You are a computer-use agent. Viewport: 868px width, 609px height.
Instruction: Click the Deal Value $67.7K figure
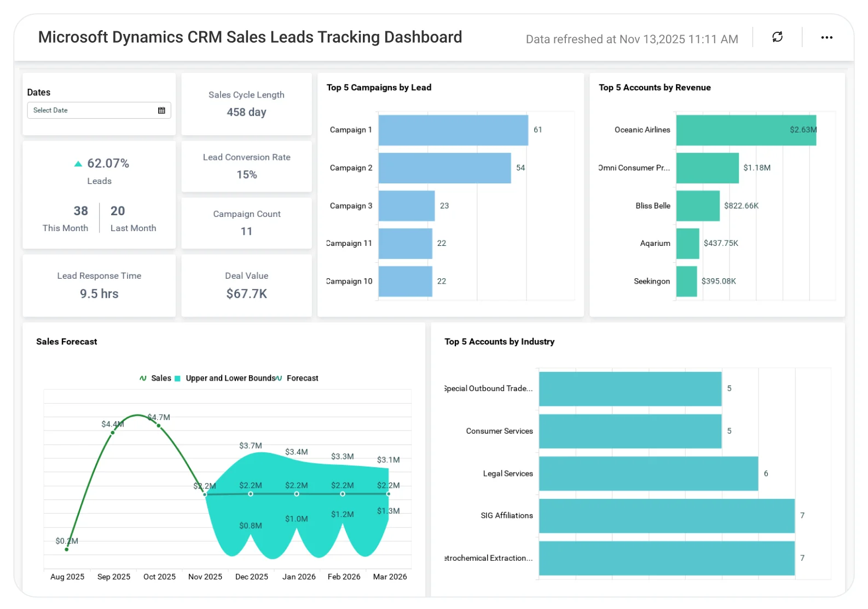coord(247,294)
